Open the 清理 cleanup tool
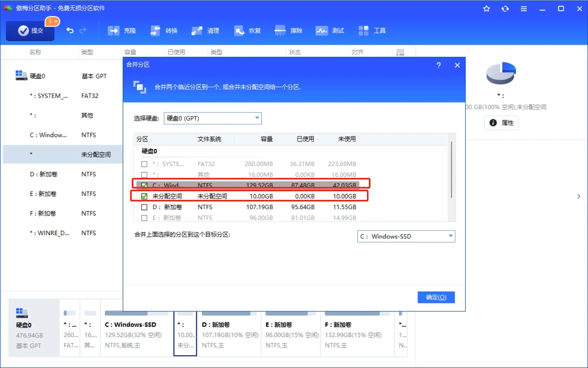The width and height of the screenshot is (588, 368). pyautogui.click(x=205, y=31)
